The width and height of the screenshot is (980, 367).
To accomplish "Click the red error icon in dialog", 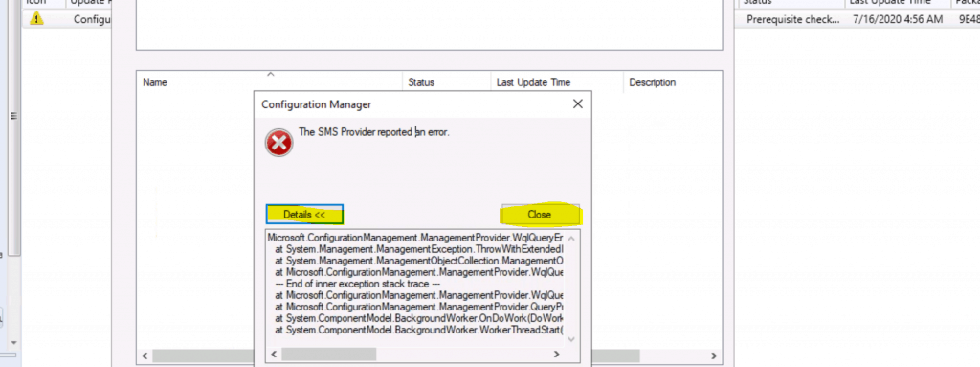I will coord(278,143).
